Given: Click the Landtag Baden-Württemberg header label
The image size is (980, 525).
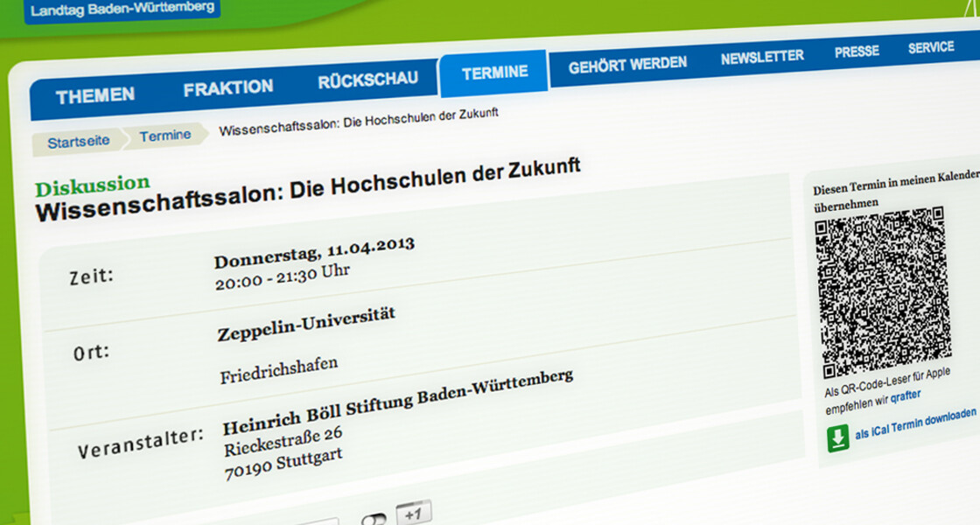Looking at the screenshot, I should click(x=122, y=10).
